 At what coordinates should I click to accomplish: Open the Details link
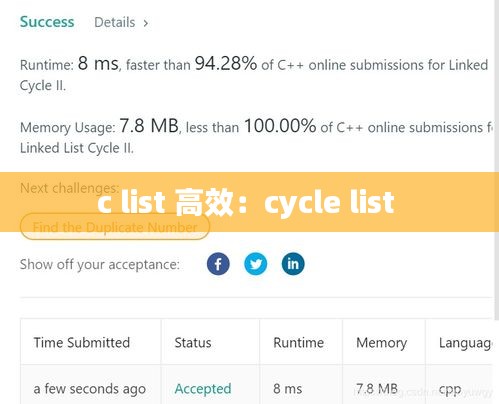tap(115, 22)
